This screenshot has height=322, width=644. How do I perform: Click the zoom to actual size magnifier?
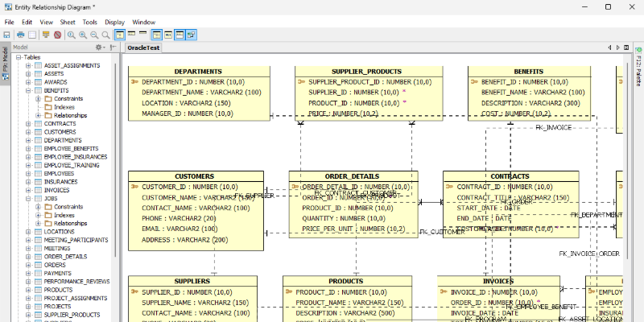[72, 35]
